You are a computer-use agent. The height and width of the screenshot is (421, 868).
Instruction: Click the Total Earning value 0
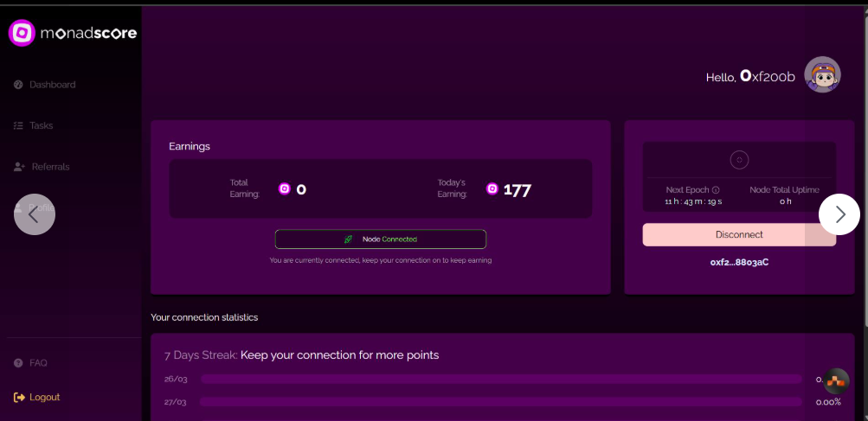[301, 190]
